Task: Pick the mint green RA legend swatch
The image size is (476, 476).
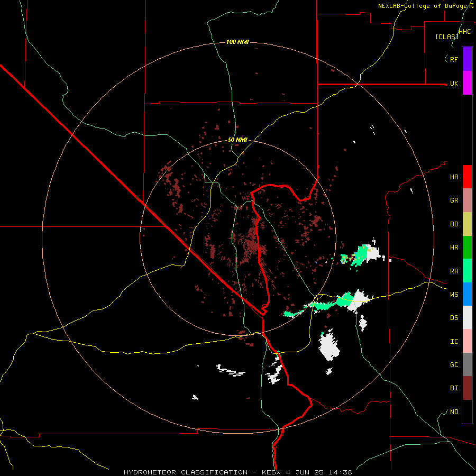Action: (467, 271)
